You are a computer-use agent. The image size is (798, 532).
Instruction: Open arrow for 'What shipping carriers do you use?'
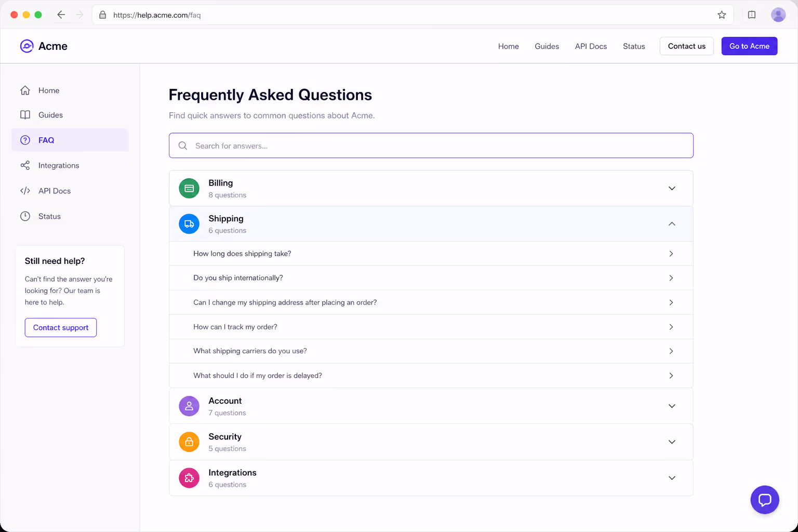click(x=671, y=351)
